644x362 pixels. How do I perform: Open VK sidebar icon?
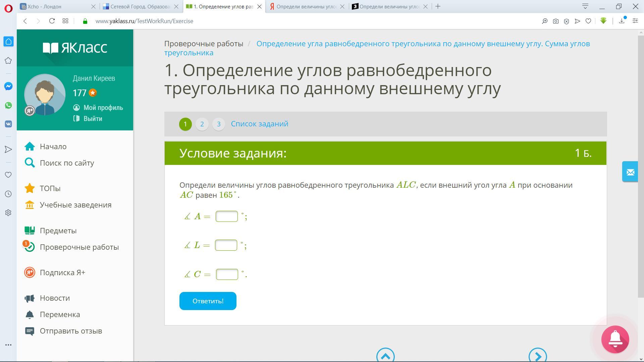click(x=8, y=124)
